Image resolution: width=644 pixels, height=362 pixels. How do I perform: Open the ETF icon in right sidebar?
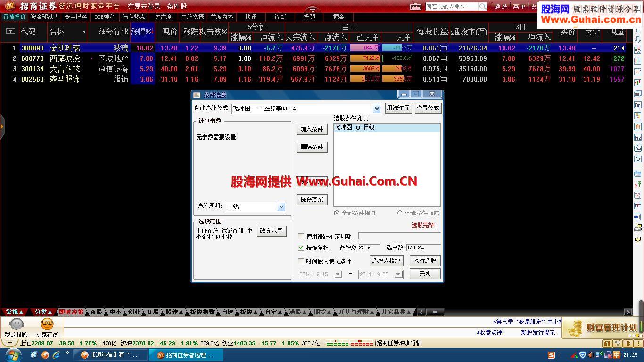[638, 206]
